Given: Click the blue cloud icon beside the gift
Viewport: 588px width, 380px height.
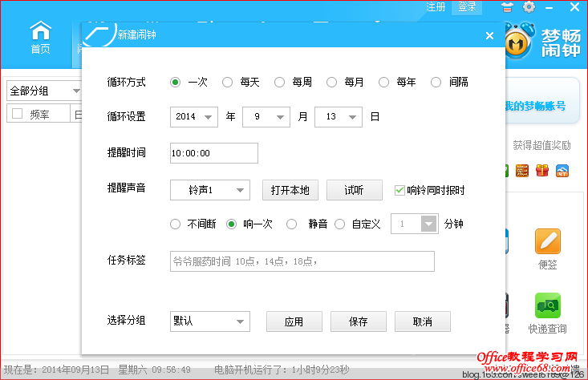Looking at the screenshot, I should tap(562, 170).
